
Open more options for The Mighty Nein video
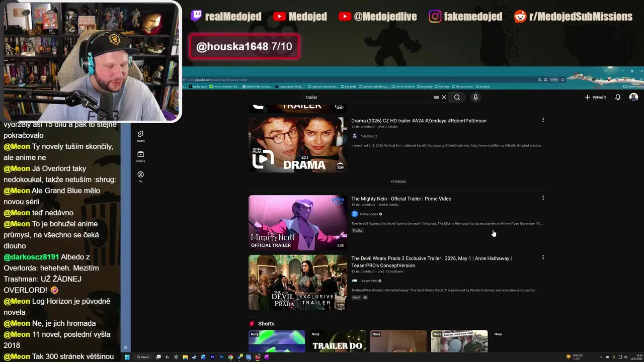[x=543, y=198]
